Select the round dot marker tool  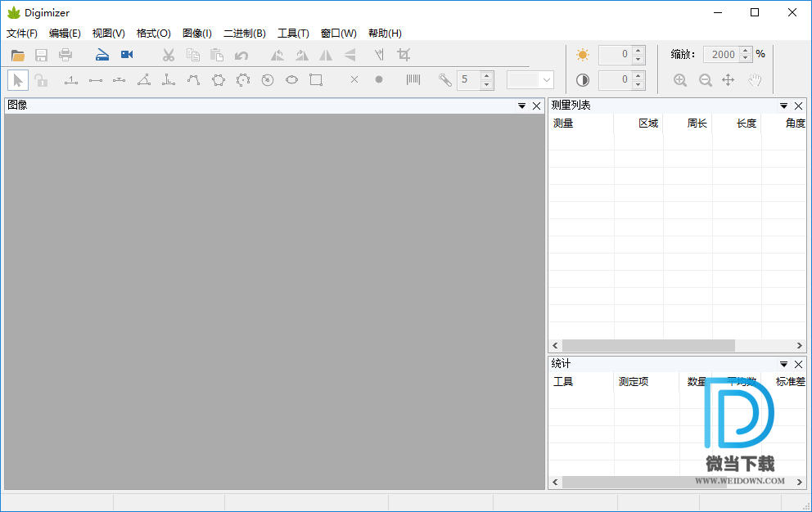click(379, 79)
